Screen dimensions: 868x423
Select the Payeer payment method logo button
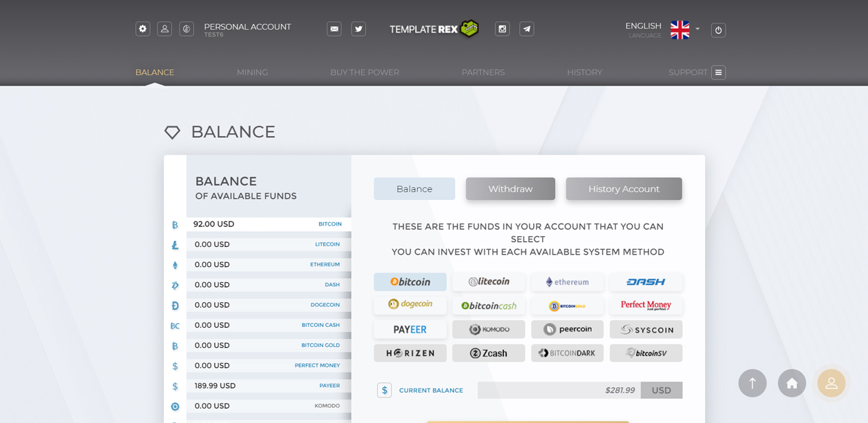(410, 329)
